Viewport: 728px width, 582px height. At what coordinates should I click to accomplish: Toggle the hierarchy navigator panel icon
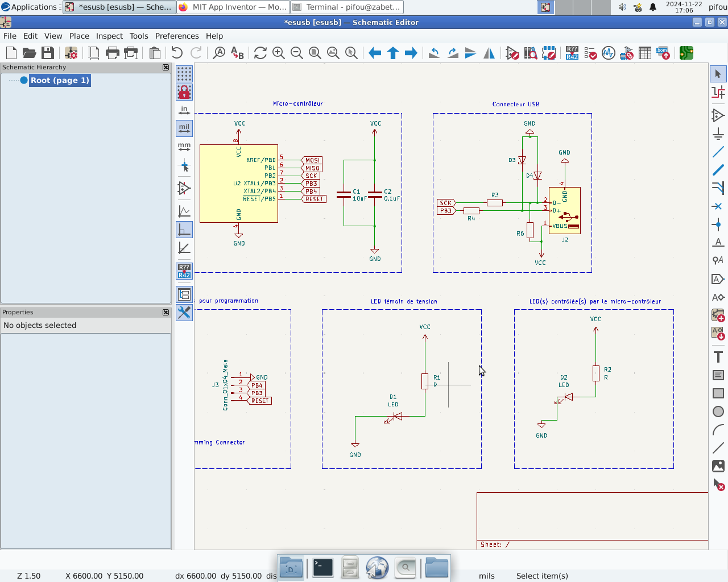click(184, 294)
